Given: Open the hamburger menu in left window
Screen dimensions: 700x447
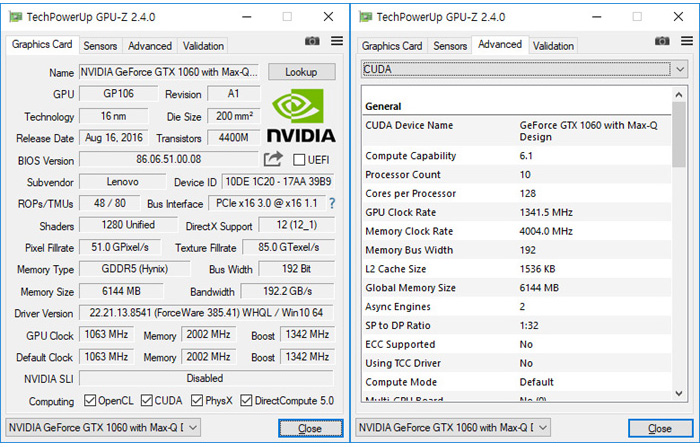Looking at the screenshot, I should click(x=337, y=41).
